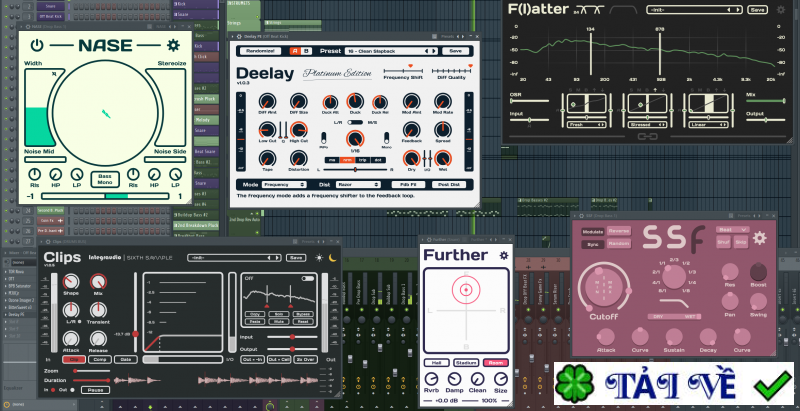Toggle the Deelay Mono switch

tap(386, 137)
